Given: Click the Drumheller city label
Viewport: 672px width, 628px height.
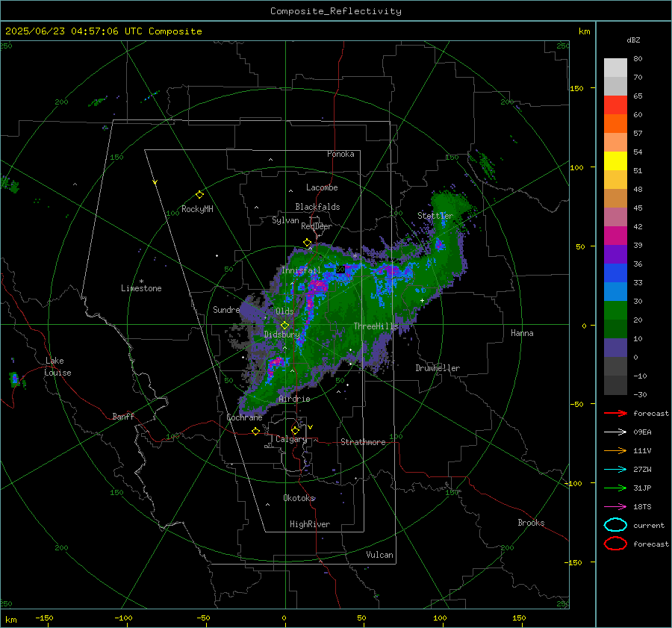Looking at the screenshot, I should pos(438,368).
